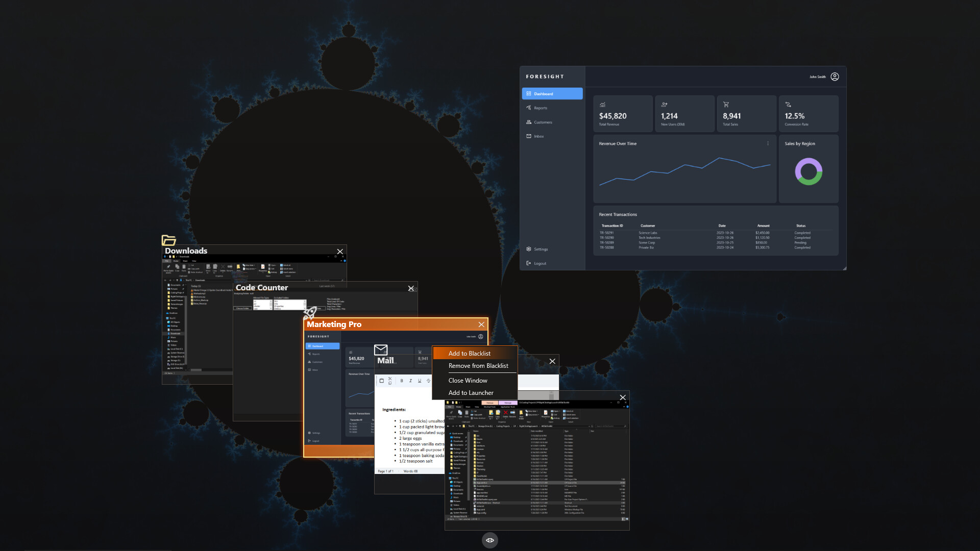Open the Revenue Over Time options menu
The width and height of the screenshot is (980, 551).
pos(768,143)
